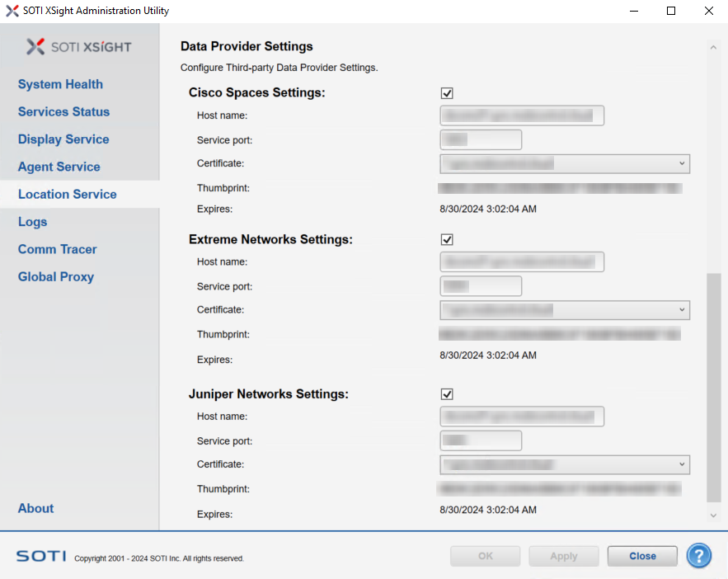Click the Data Provider Settings heading
Viewport: 728px width, 579px height.
point(247,46)
